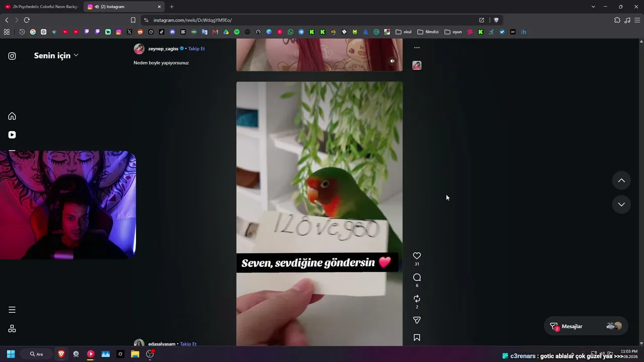Open File Explorer from the taskbar
644x362 pixels.
pyautogui.click(x=135, y=354)
